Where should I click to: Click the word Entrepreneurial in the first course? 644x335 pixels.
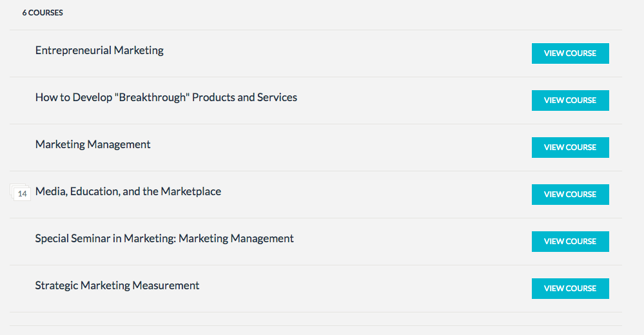(x=73, y=50)
